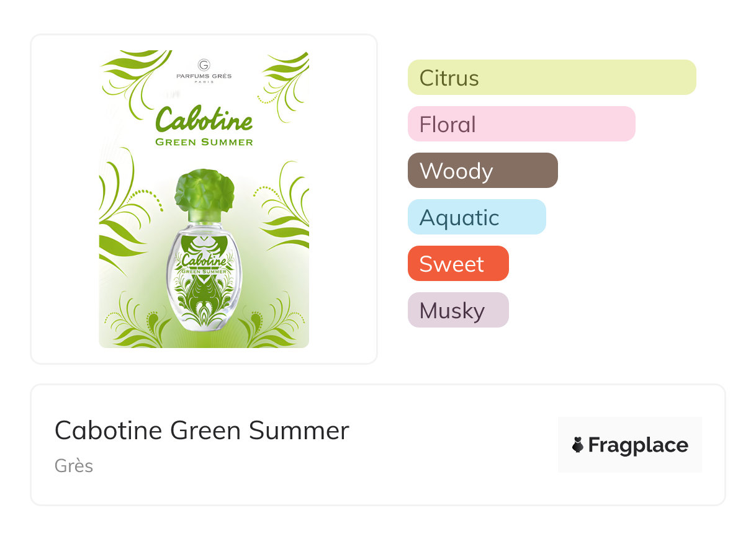This screenshot has width=756, height=536.
Task: Pick the Musky accord bar
Action: click(x=458, y=310)
